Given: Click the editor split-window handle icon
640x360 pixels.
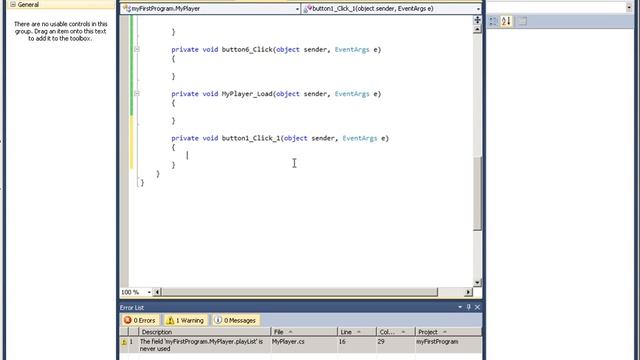Looking at the screenshot, I should [477, 20].
